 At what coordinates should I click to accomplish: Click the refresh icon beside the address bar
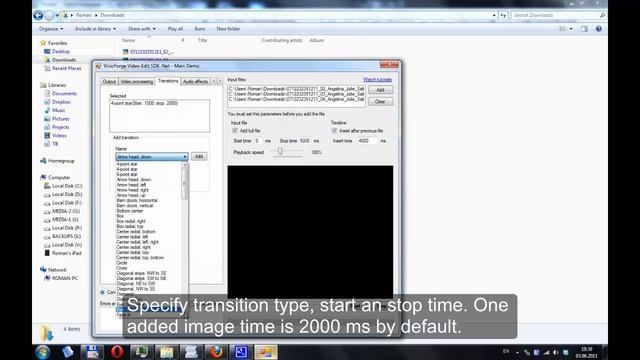[x=503, y=15]
